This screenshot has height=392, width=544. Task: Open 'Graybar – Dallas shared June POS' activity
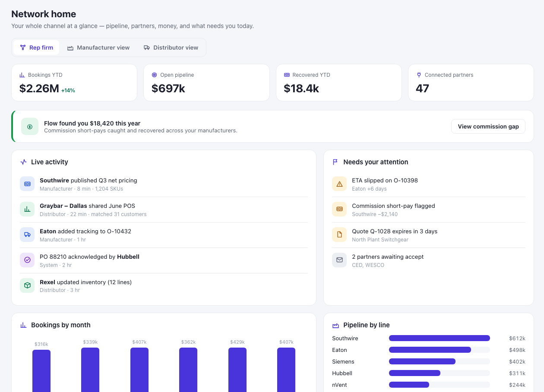click(x=164, y=210)
